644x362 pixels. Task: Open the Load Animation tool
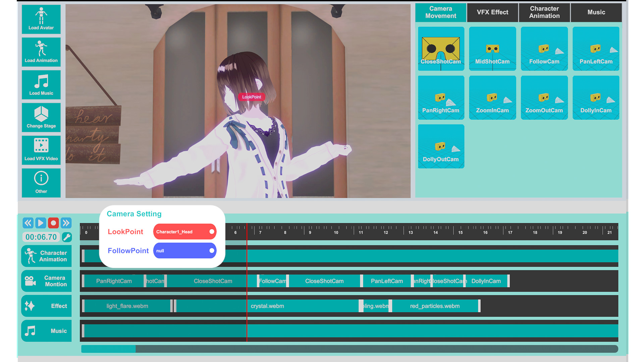41,52
